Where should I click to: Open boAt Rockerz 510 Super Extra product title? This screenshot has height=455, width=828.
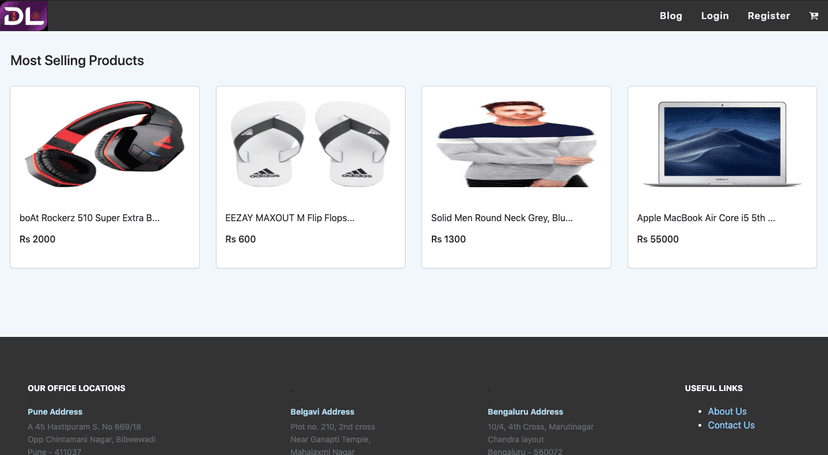[x=90, y=217]
